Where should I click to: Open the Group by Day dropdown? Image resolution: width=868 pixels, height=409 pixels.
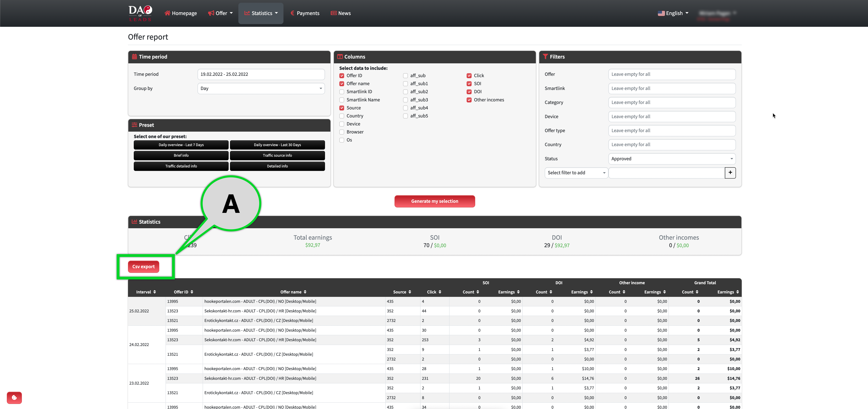coord(261,89)
